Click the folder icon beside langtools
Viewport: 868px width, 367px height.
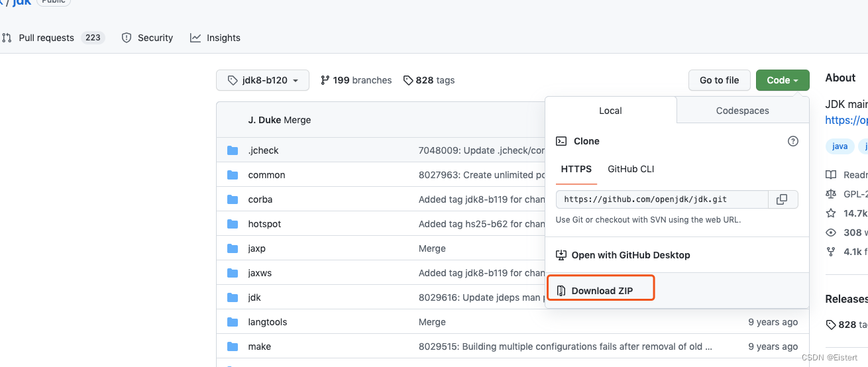[x=233, y=322]
